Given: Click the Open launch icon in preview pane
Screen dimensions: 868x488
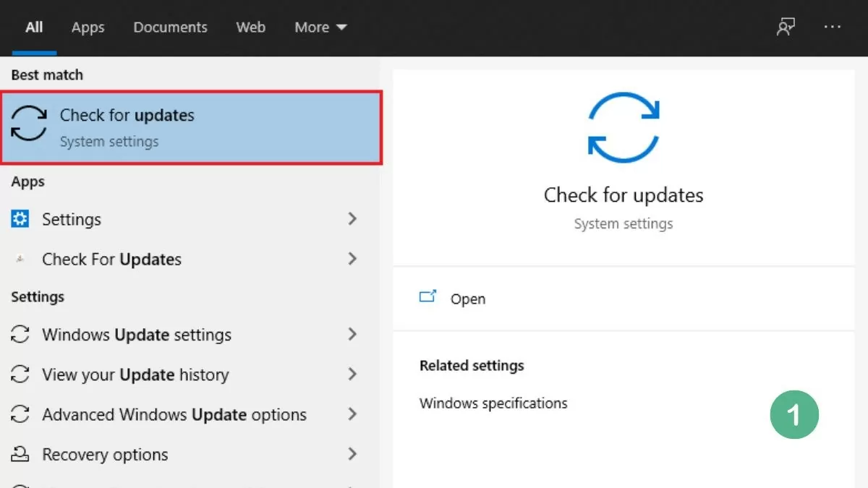Looking at the screenshot, I should coord(428,296).
